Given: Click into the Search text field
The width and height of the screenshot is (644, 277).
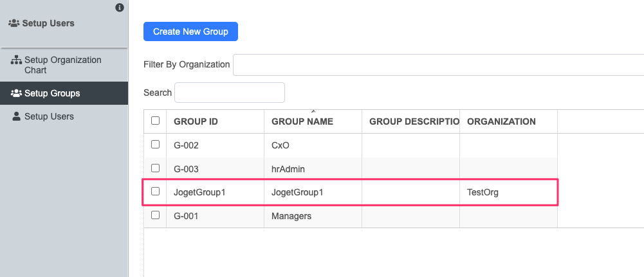Looking at the screenshot, I should (x=229, y=93).
